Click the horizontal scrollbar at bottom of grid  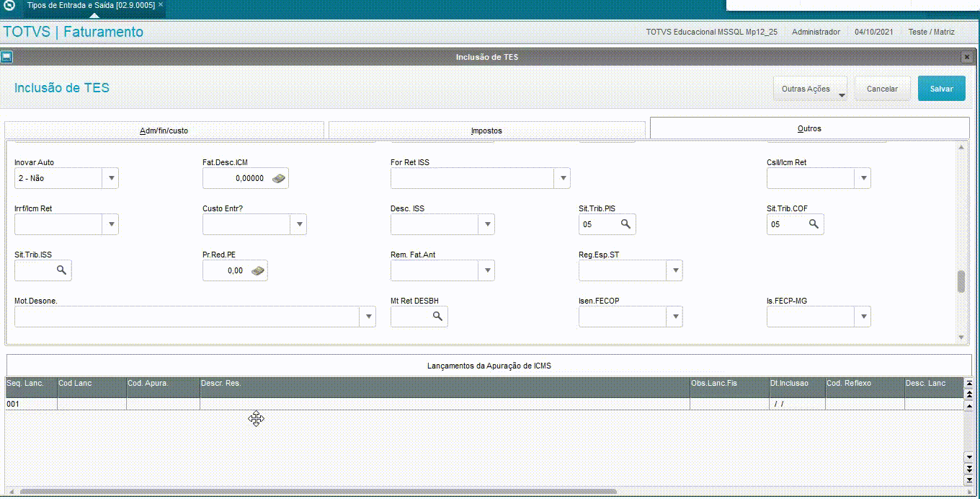pyautogui.click(x=319, y=492)
